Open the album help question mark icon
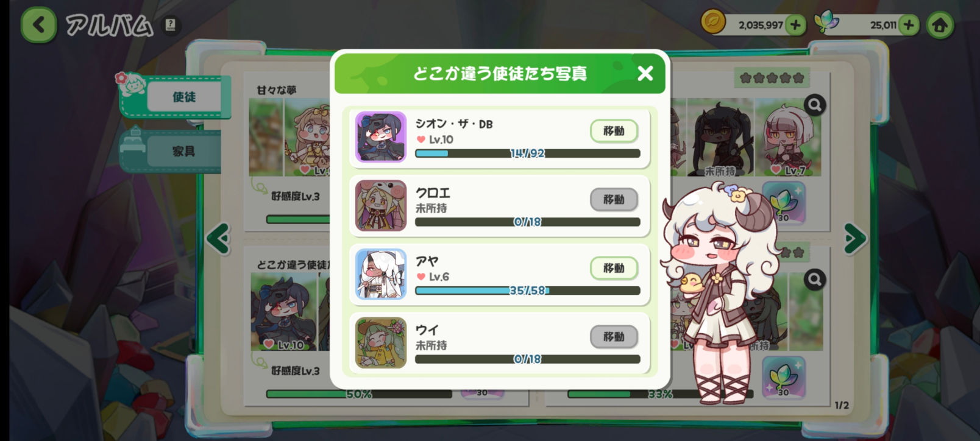Viewport: 980px width, 441px height. [171, 26]
